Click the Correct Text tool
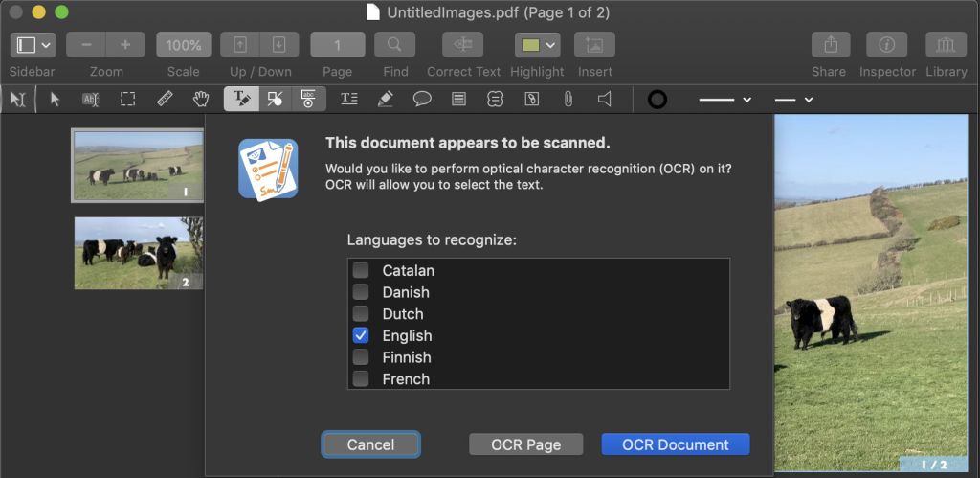 tap(462, 45)
